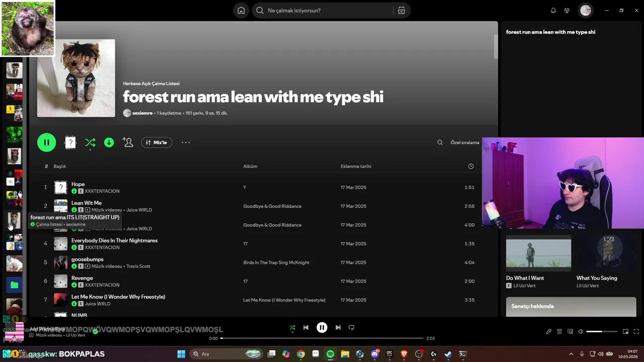
Task: Open the connect-to-device icon
Action: tap(570, 332)
